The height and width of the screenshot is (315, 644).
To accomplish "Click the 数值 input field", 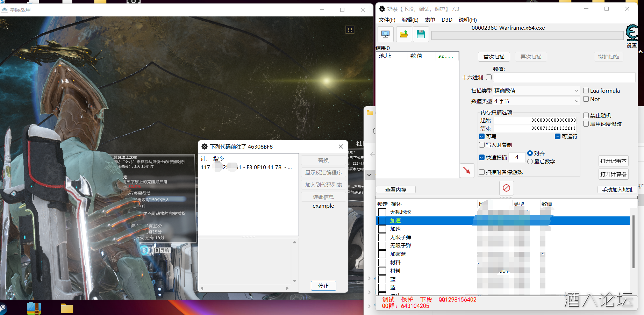I will coord(564,77).
